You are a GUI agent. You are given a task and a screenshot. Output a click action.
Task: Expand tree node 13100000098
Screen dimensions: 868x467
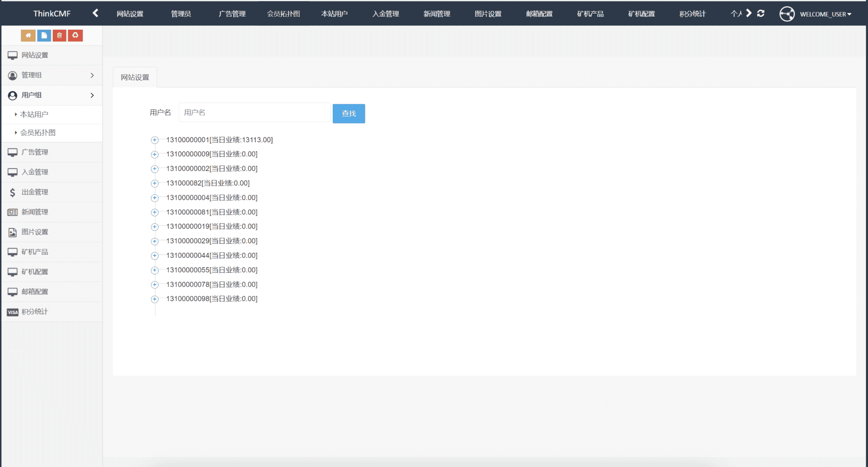(155, 299)
